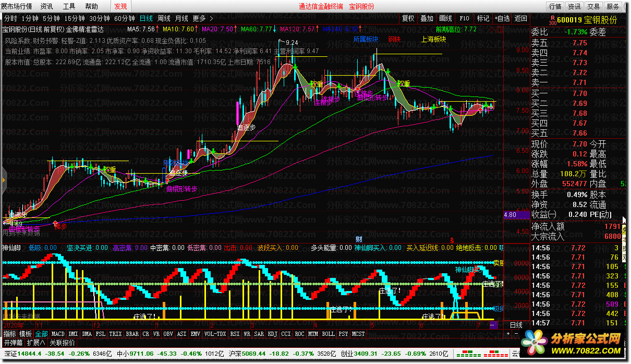This screenshot has width=631, height=364.
Task: Add stock to watchlist with +自选
Action: (x=502, y=18)
